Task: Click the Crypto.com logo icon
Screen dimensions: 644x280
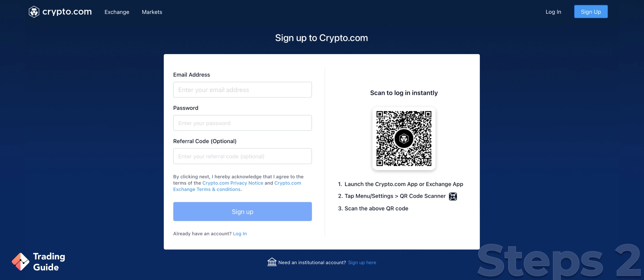Action: [34, 11]
